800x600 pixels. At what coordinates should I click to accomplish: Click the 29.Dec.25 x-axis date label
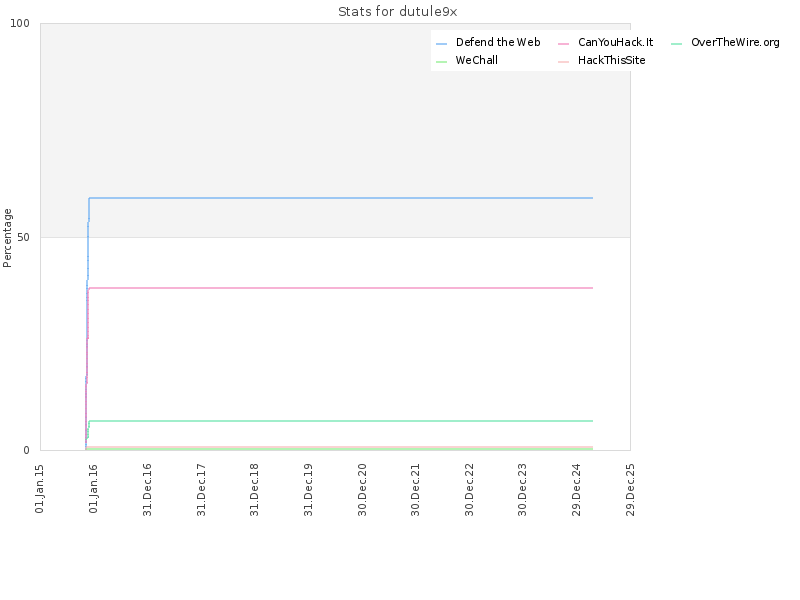click(x=630, y=490)
